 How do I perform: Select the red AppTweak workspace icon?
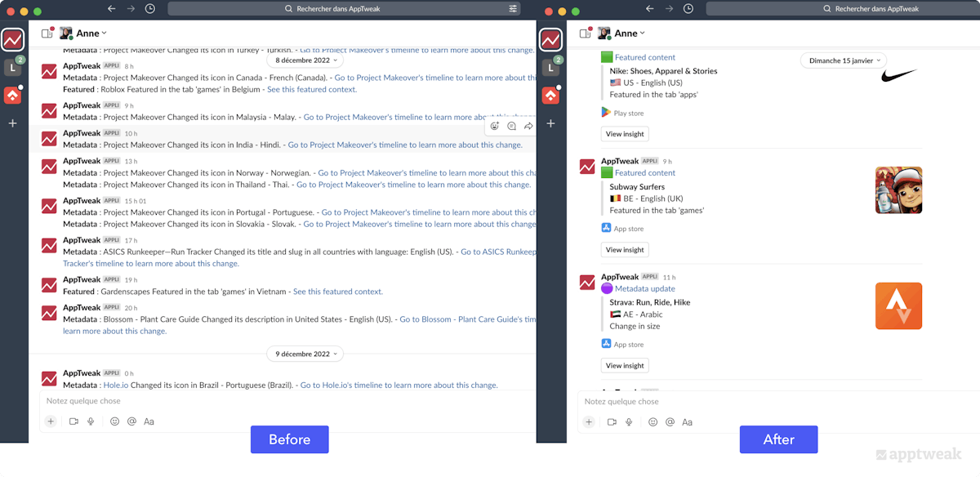click(x=12, y=39)
